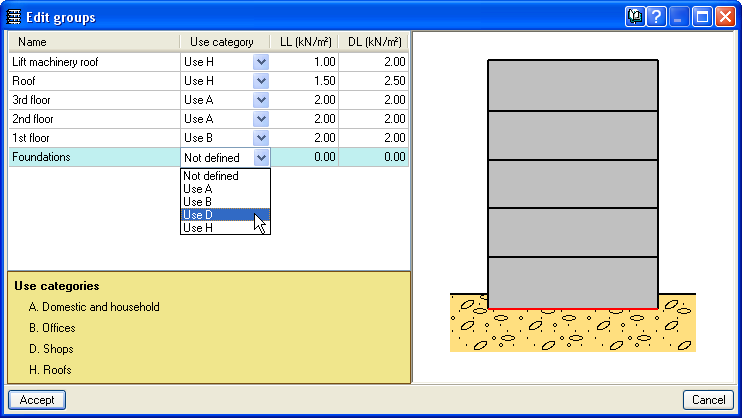This screenshot has width=742, height=418.
Task: Click the 'Use categories' heading
Action: pyautogui.click(x=57, y=286)
